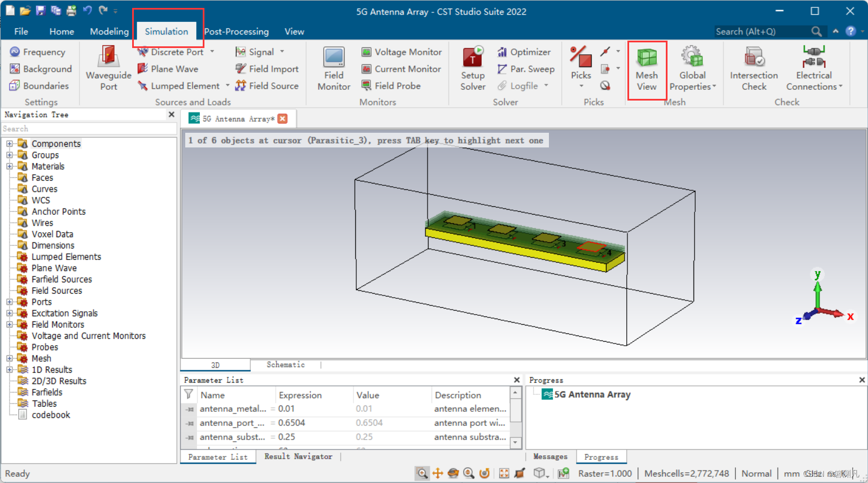Click the Parameter List filter funnel icon
This screenshot has height=483, width=868.
click(x=189, y=394)
